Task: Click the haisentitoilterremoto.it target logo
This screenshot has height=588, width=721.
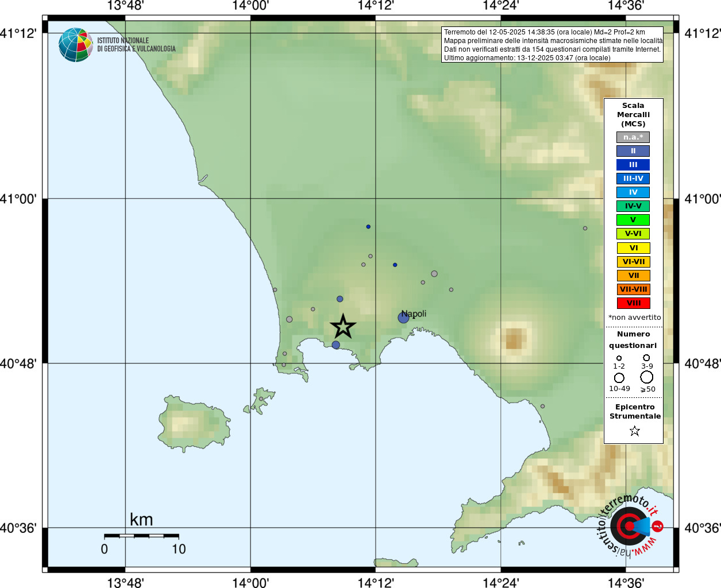Action: pyautogui.click(x=630, y=525)
